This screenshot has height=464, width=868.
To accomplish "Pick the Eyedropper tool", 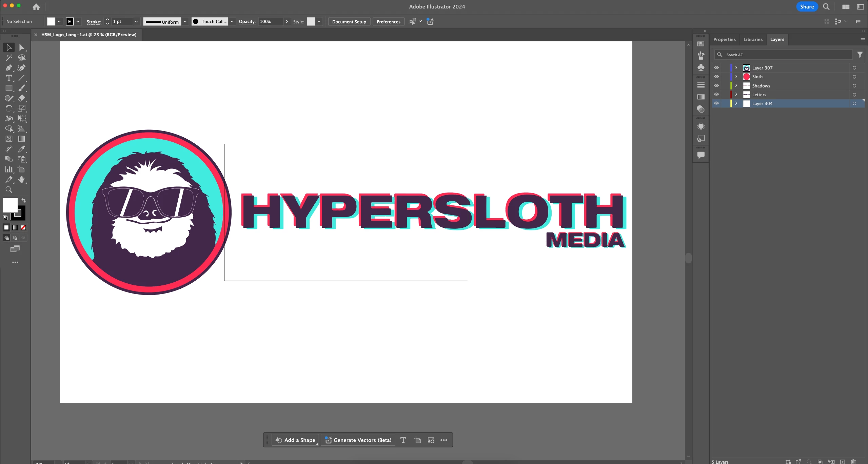I will tap(21, 149).
